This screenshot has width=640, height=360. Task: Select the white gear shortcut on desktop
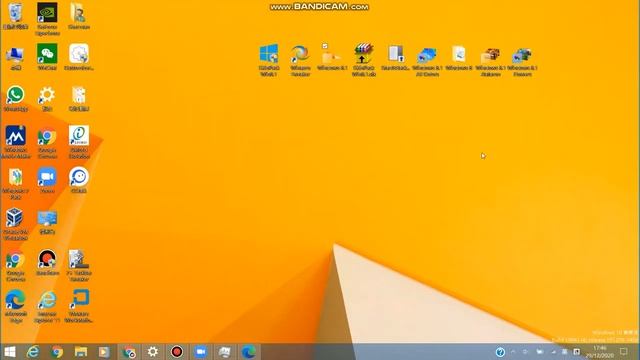point(47,95)
